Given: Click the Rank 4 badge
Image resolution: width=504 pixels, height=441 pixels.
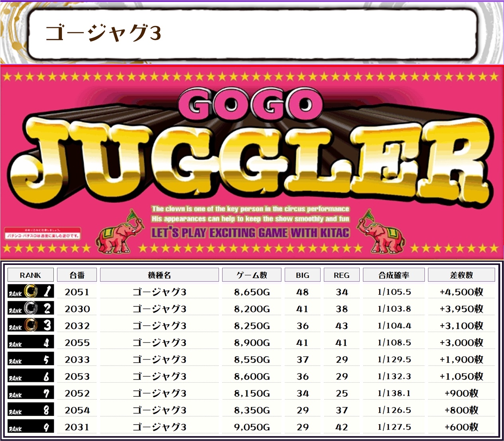Looking at the screenshot, I should pos(31,343).
